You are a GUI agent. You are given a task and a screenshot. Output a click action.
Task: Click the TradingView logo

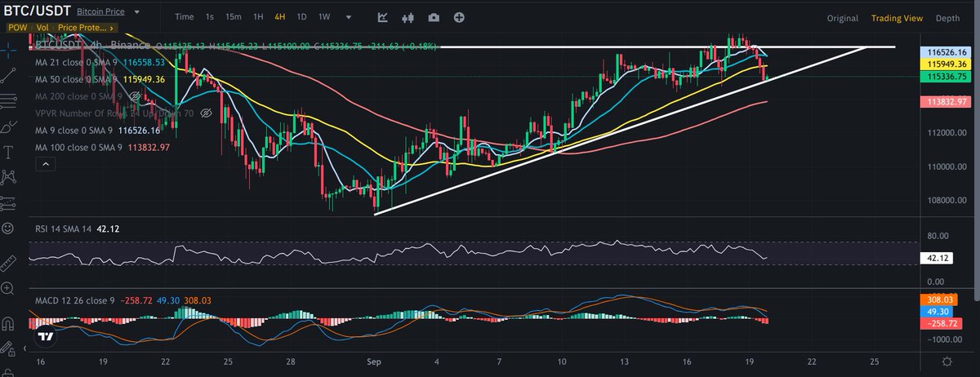(46, 336)
